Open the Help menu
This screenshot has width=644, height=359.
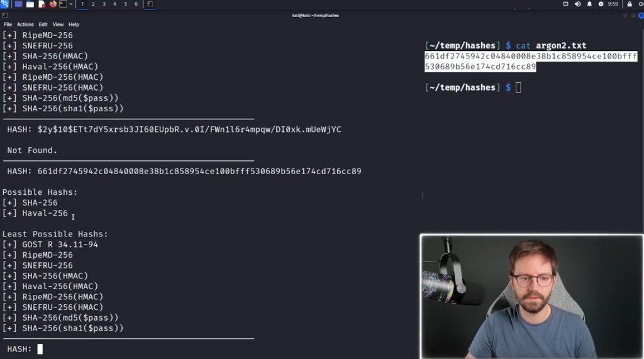(x=74, y=25)
